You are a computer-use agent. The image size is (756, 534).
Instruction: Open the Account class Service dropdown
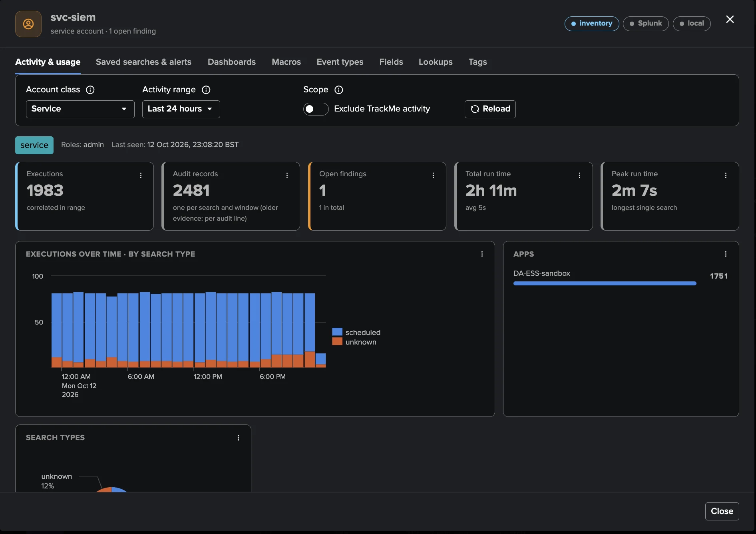(80, 109)
